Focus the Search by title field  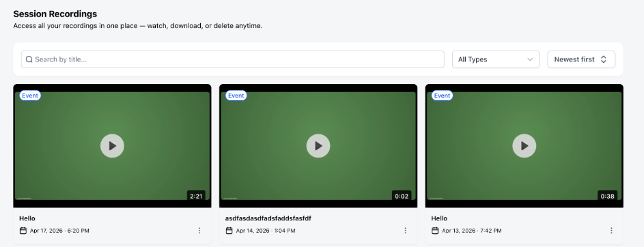[x=233, y=59]
